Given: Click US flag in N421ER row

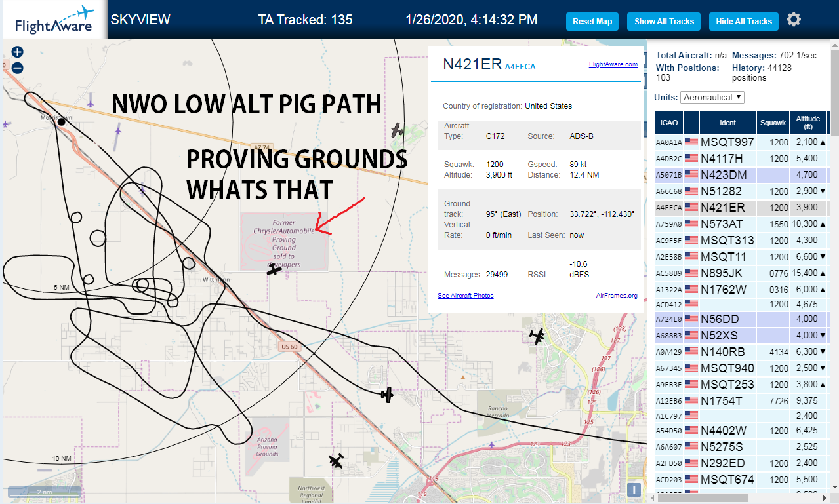Looking at the screenshot, I should coord(691,207).
